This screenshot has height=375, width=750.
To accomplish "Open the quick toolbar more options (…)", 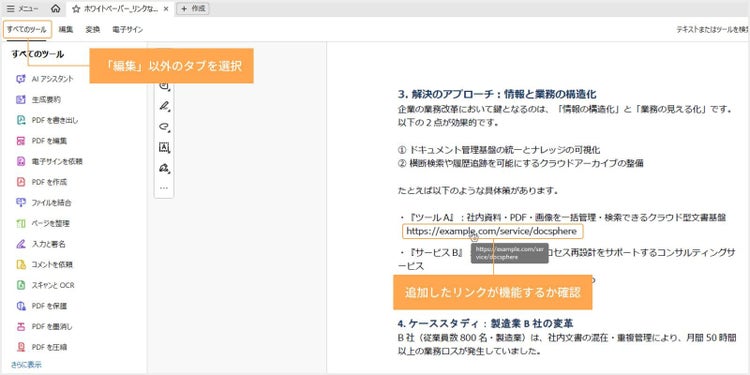I will coord(164,188).
